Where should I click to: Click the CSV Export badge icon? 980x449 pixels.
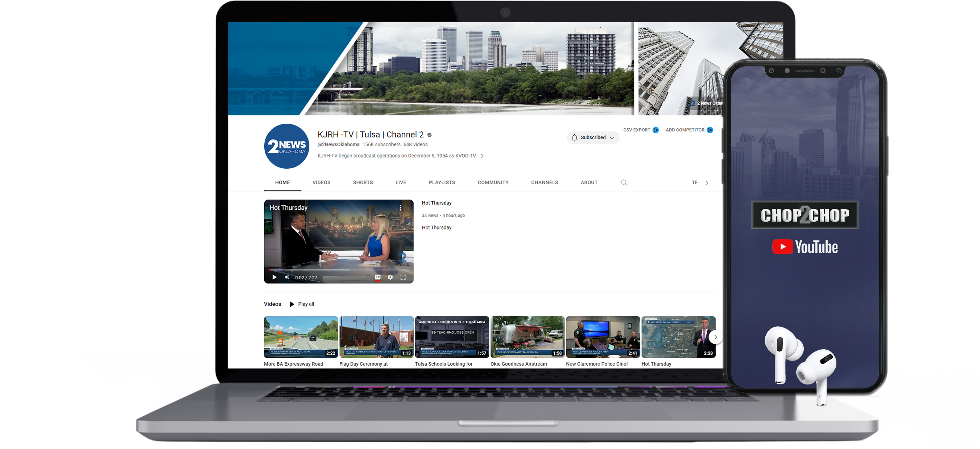click(x=656, y=130)
